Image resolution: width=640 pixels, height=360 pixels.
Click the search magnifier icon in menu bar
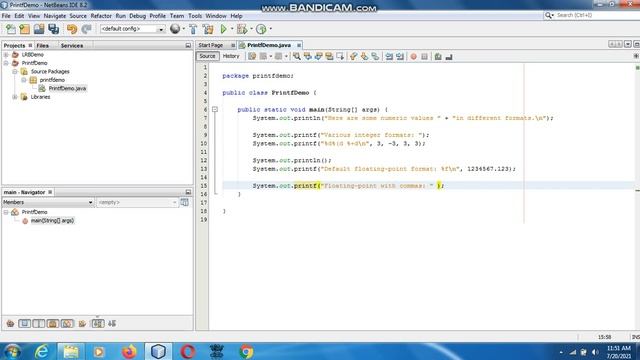548,15
